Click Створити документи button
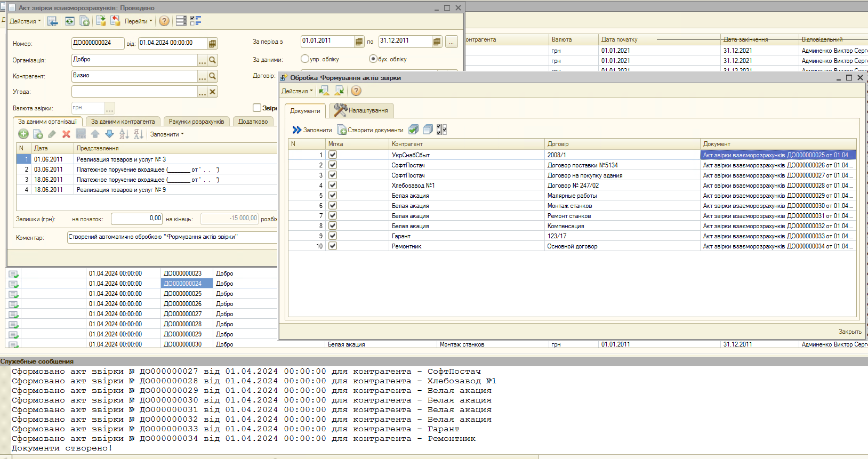This screenshot has height=459, width=868. point(371,130)
